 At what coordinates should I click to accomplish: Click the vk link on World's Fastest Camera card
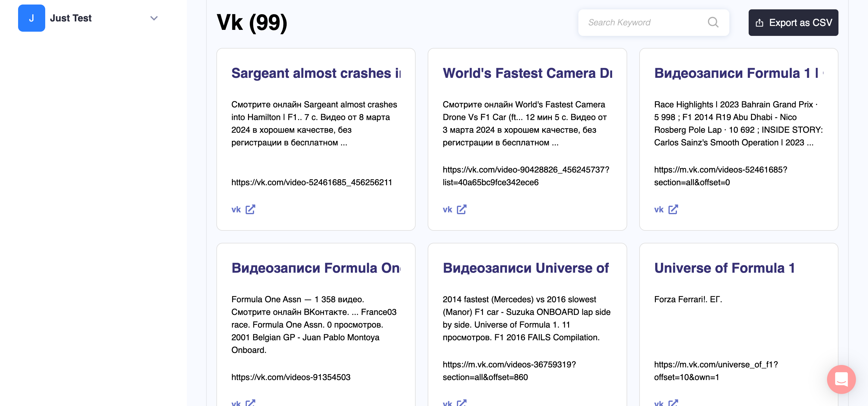click(447, 209)
